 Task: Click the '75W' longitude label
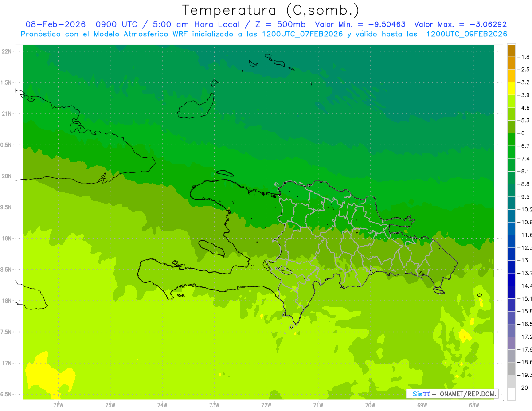click(110, 405)
